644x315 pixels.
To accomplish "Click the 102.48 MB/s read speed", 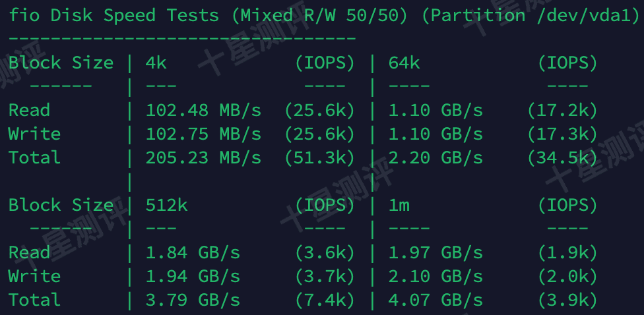I will click(203, 110).
